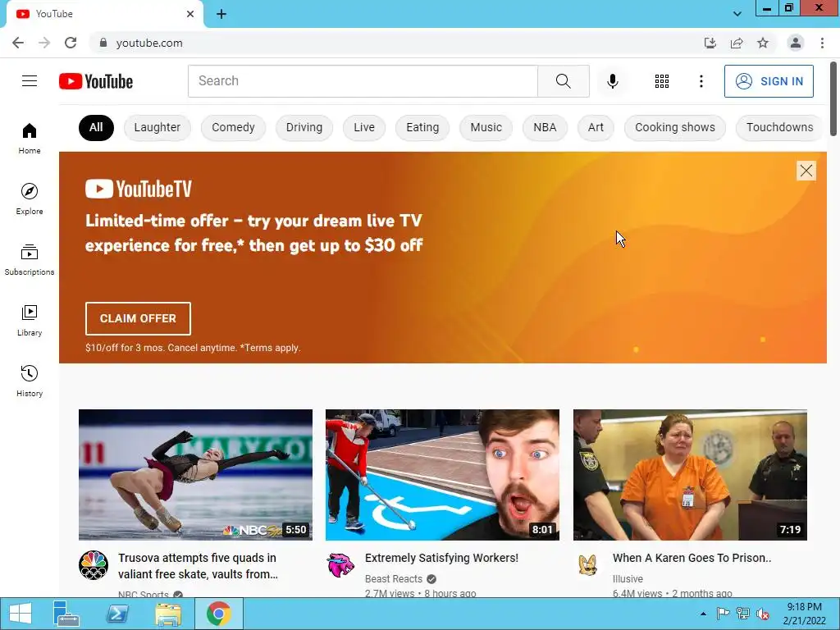
Task: Click the Illusive channel avatar
Action: click(587, 565)
